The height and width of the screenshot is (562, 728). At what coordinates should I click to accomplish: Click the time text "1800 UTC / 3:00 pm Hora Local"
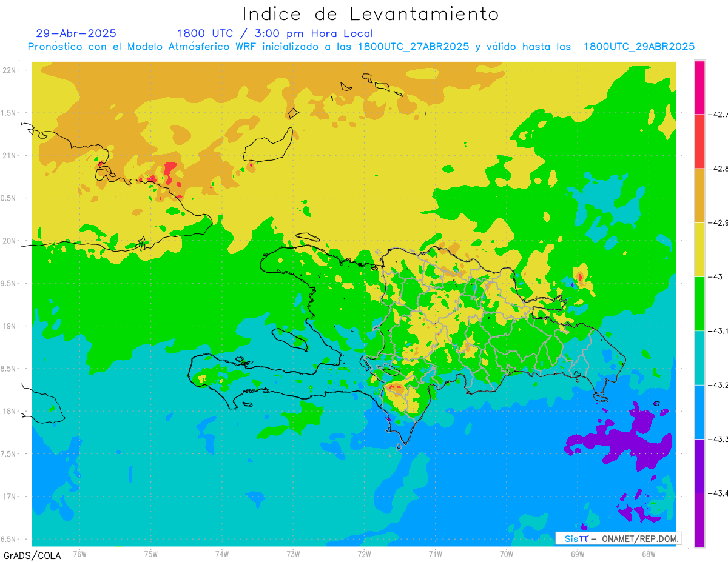pyautogui.click(x=275, y=33)
